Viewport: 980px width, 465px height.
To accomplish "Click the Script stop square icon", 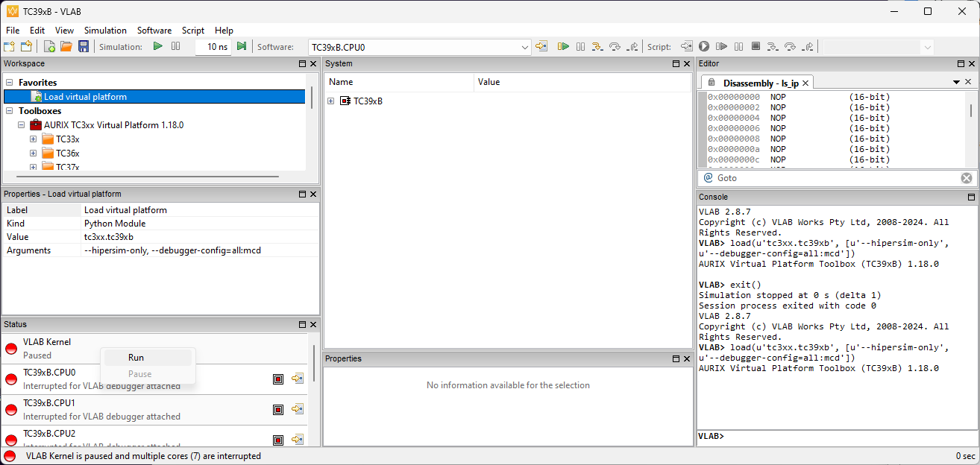I will (756, 46).
